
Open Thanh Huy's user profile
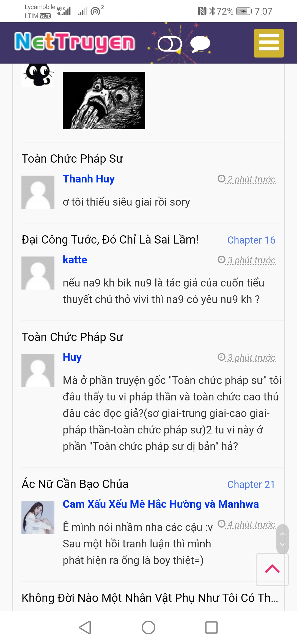[x=89, y=179]
